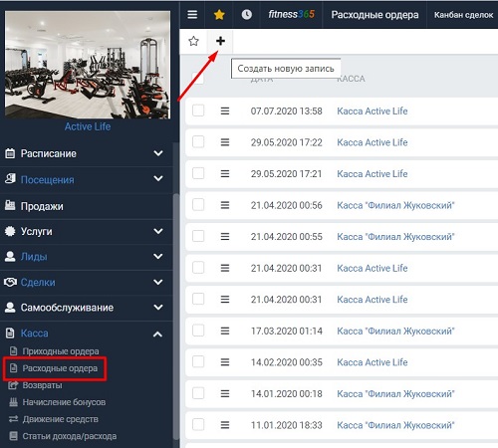Viewport: 498px width, 448px height.
Task: Open row menu for 29.05.2020 17:21 entry
Action: (225, 173)
